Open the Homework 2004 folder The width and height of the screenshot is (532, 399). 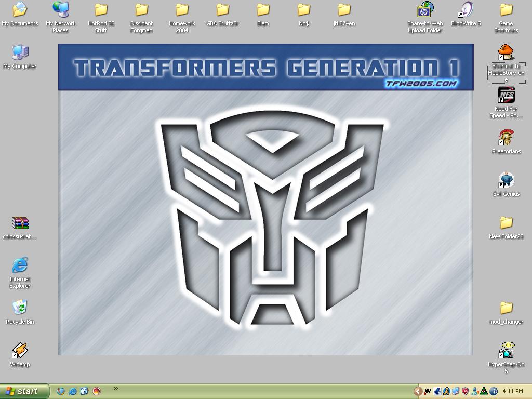(x=182, y=10)
